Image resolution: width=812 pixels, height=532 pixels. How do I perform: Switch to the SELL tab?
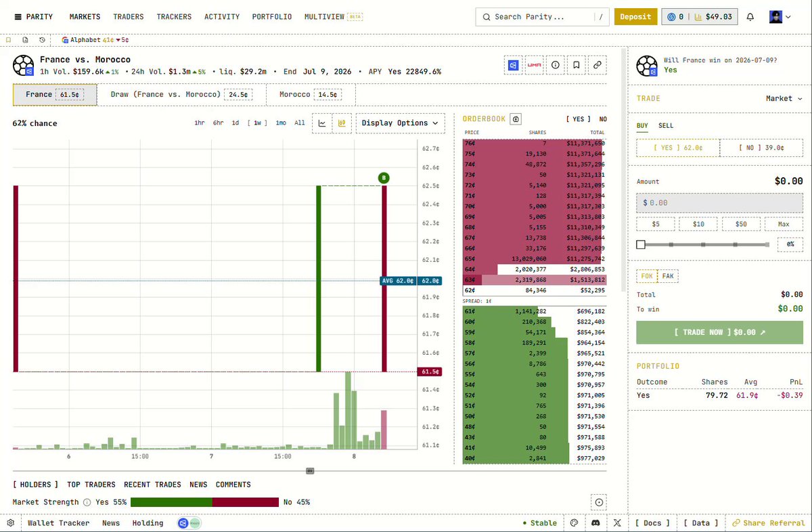pos(666,126)
